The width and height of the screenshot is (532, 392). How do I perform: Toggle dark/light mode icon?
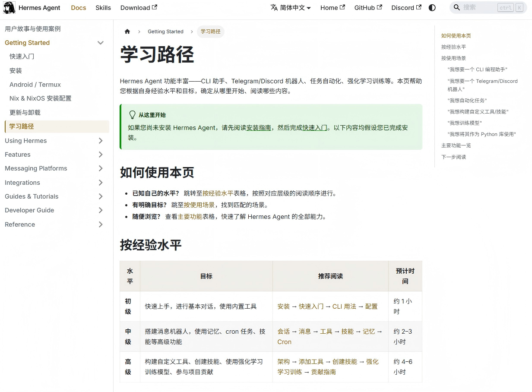click(x=432, y=8)
